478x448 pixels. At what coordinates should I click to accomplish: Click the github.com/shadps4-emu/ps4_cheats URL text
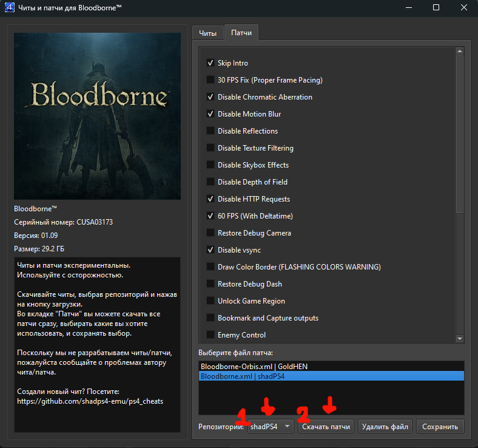point(90,401)
